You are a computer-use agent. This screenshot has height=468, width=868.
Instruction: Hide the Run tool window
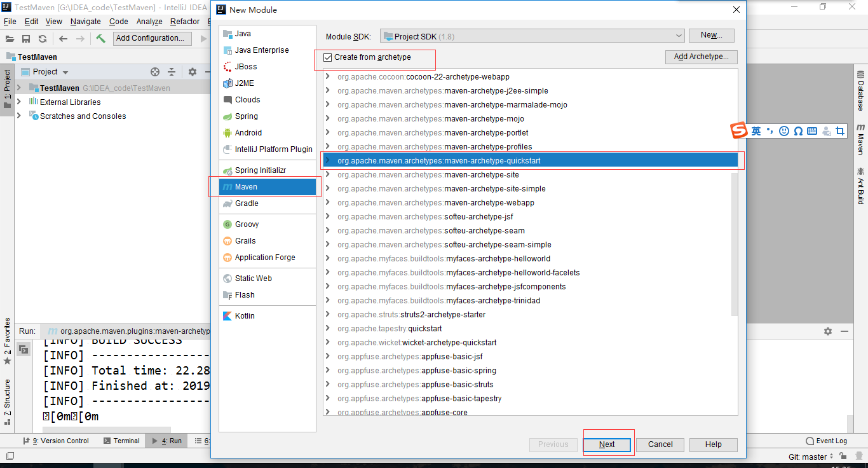coord(844,331)
